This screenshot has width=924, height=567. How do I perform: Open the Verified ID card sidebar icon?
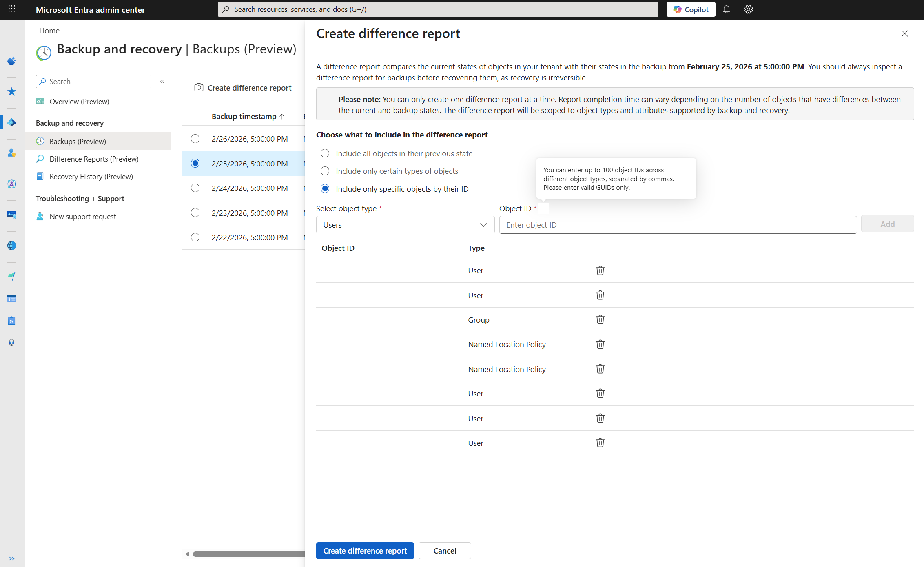point(11,215)
